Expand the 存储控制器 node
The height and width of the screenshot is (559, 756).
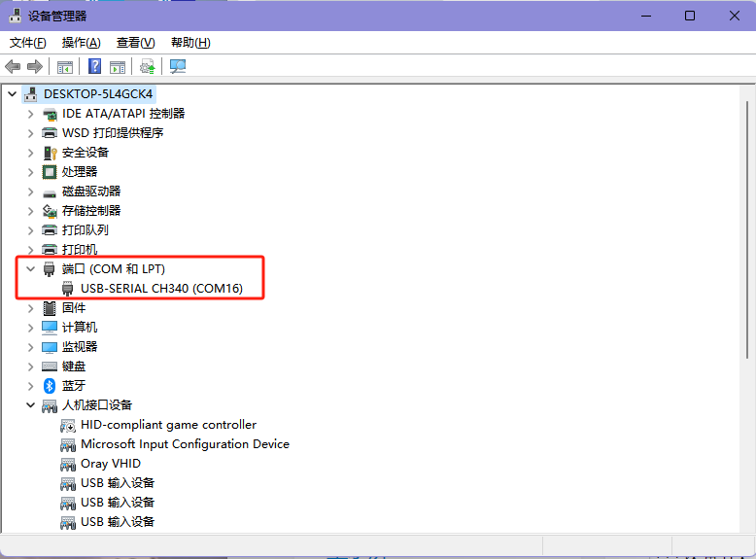click(x=31, y=211)
